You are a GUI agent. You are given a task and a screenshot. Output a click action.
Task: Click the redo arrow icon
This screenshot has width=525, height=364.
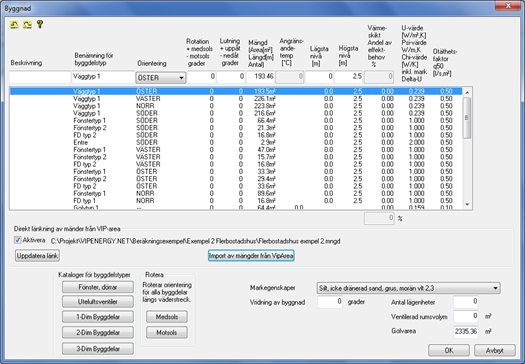pyautogui.click(x=27, y=24)
